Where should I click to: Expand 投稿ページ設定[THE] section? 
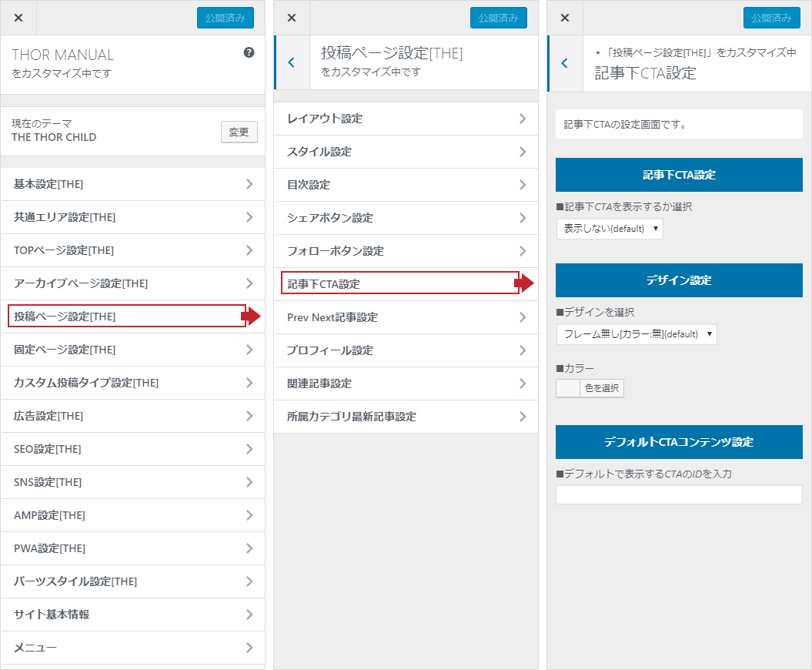pyautogui.click(x=127, y=317)
